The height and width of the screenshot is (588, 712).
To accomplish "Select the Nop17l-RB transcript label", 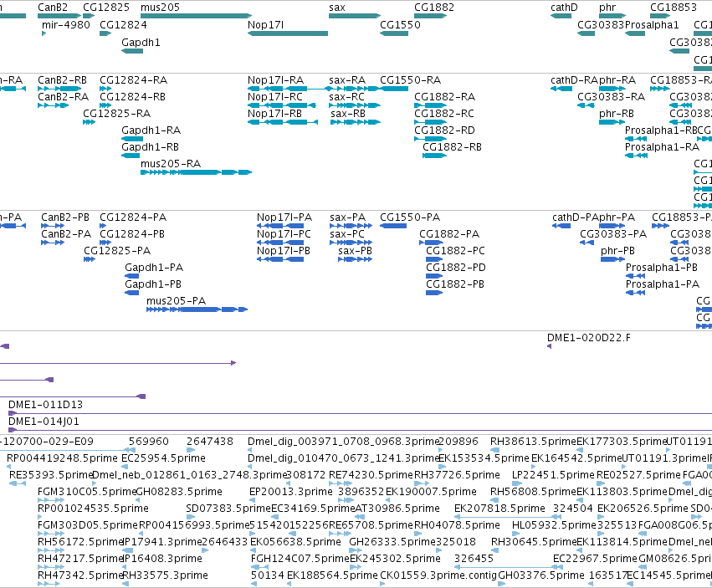I will [x=274, y=114].
